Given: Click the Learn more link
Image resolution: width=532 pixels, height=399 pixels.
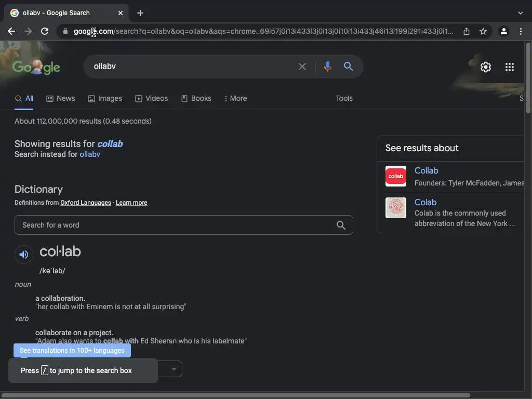Looking at the screenshot, I should [x=131, y=203].
